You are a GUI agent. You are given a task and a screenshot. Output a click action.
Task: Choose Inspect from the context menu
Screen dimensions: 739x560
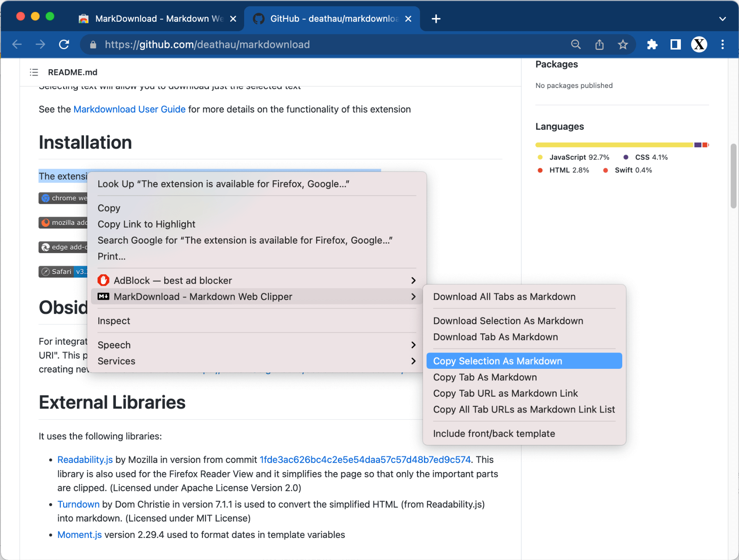click(257, 321)
